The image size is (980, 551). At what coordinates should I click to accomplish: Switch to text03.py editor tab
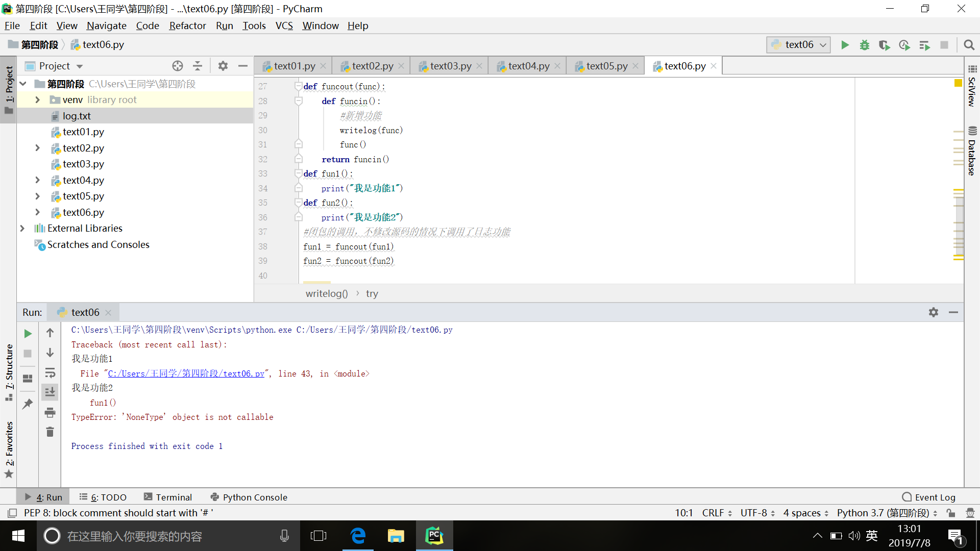(449, 66)
